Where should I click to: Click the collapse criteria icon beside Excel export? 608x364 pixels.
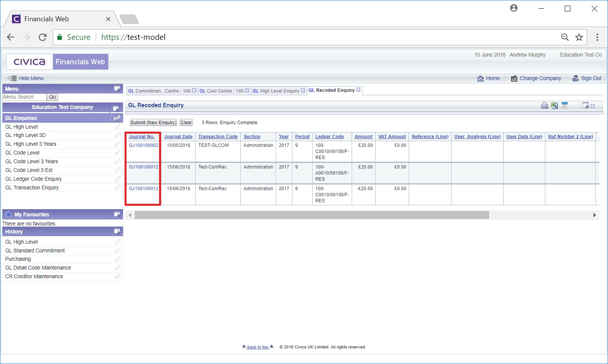pos(565,106)
